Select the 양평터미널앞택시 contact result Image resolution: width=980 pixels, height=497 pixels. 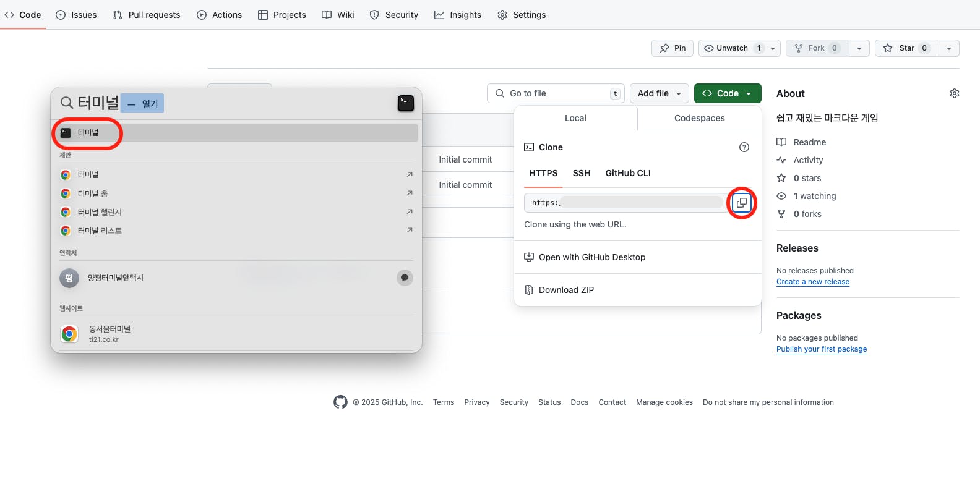(x=236, y=278)
